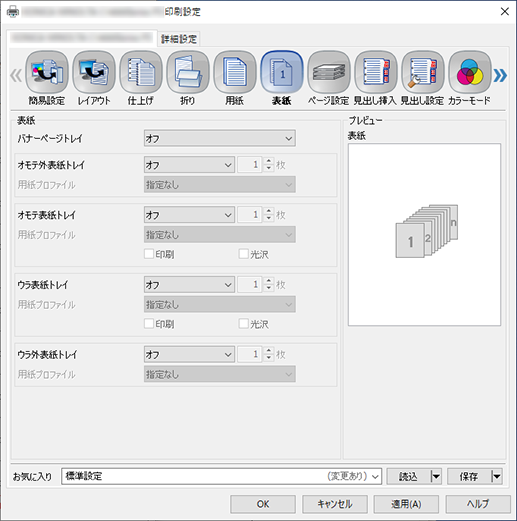Click the 適用(A) button

pos(406,504)
